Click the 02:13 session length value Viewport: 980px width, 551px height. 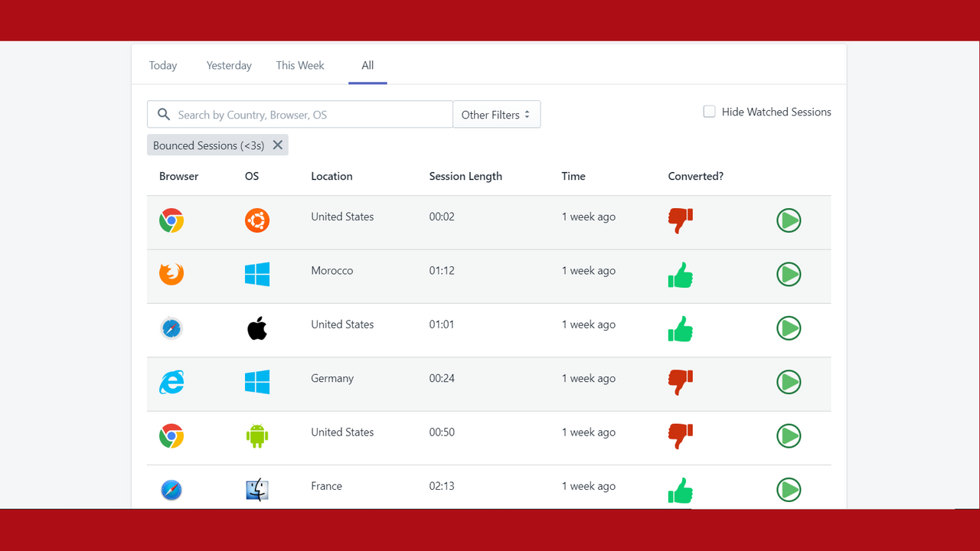442,487
